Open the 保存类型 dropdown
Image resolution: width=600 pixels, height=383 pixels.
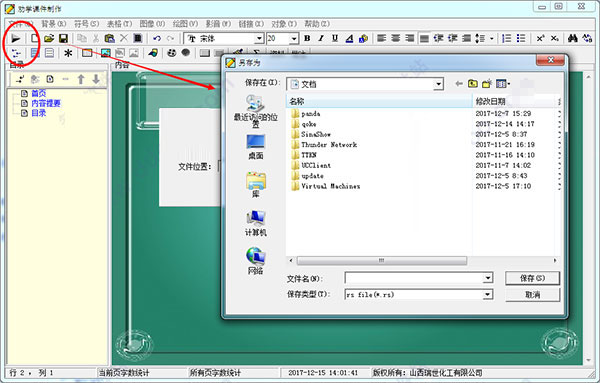pyautogui.click(x=488, y=294)
